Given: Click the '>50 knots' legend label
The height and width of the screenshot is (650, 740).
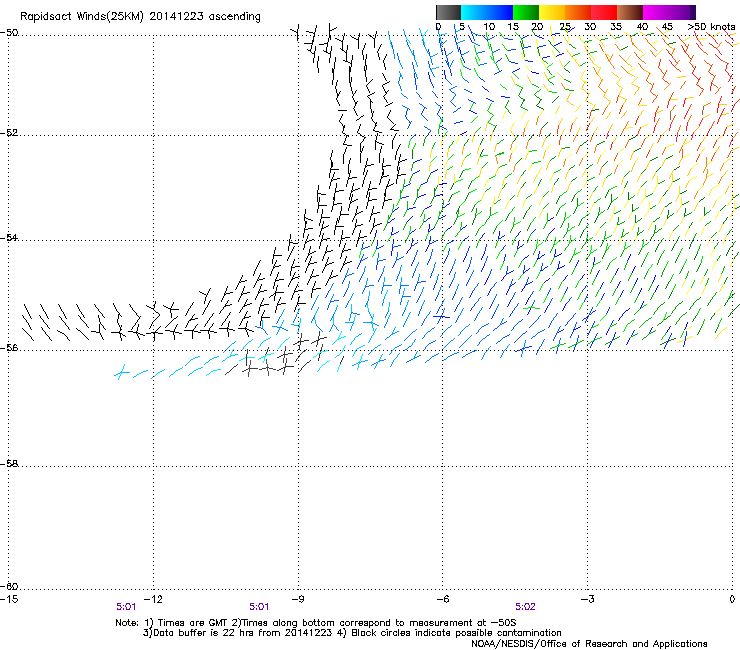Looking at the screenshot, I should [x=711, y=27].
